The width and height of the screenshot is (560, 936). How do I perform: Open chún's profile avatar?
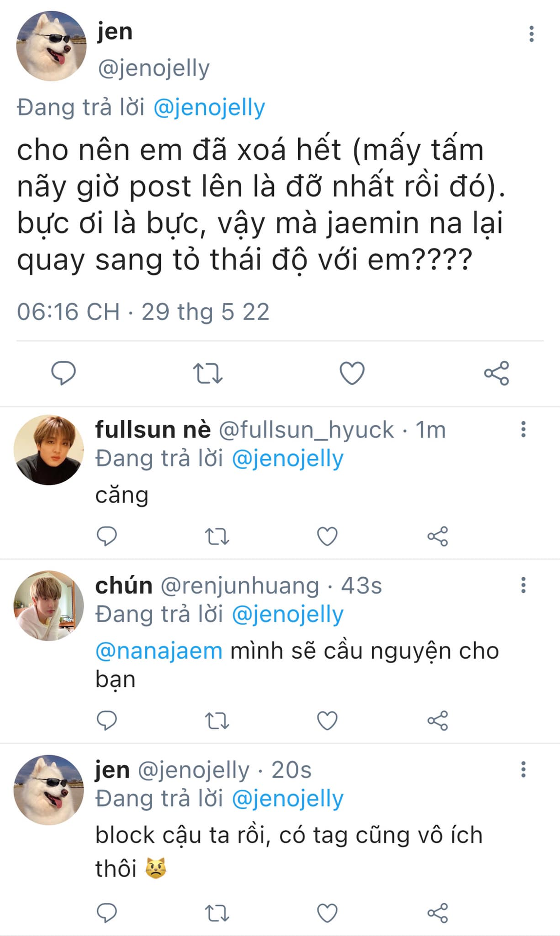pos(49,605)
